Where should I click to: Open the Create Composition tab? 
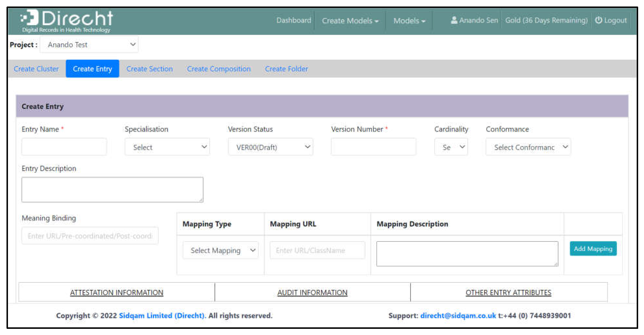219,69
